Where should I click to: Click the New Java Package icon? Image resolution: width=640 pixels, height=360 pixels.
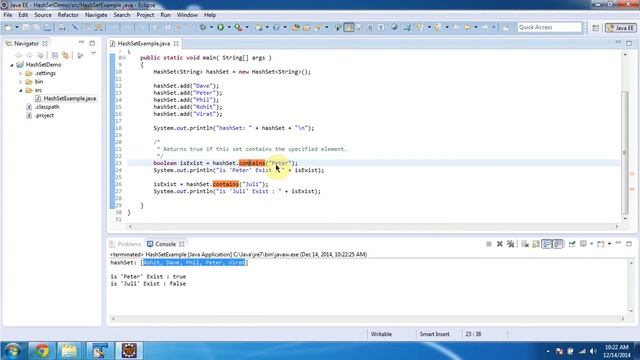[258, 27]
